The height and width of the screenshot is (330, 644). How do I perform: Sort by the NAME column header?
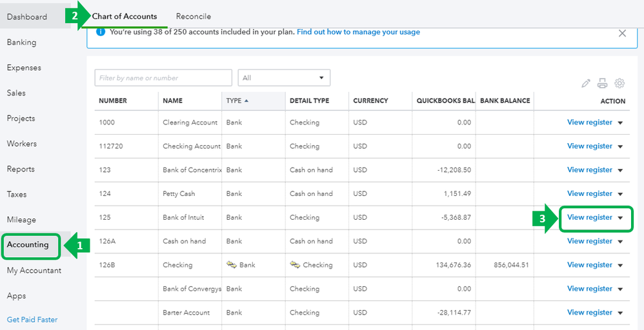coord(172,101)
